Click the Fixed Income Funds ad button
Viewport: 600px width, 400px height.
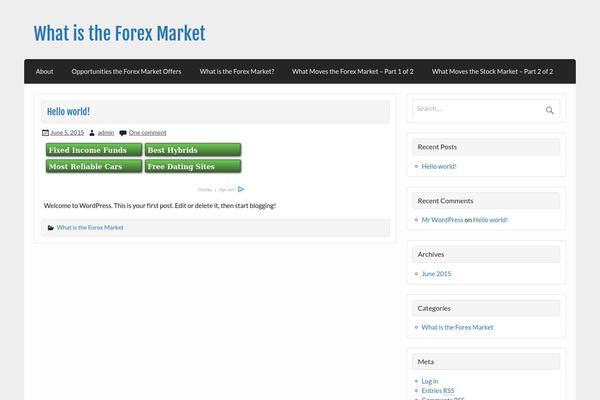[x=94, y=150]
